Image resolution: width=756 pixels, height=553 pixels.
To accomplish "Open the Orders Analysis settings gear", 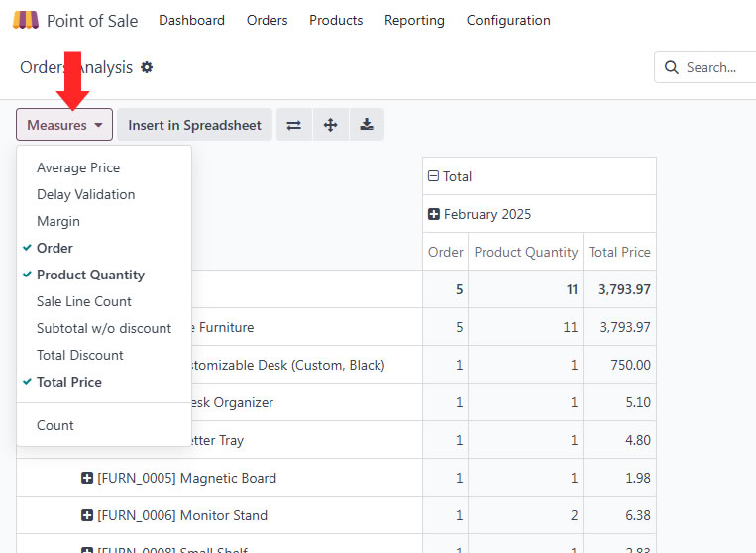I will click(147, 67).
